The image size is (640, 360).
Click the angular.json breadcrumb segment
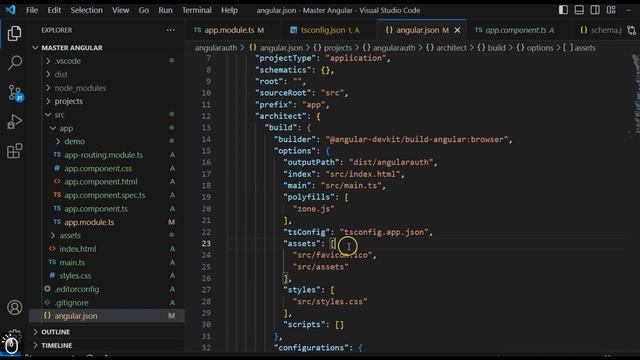[x=276, y=48]
